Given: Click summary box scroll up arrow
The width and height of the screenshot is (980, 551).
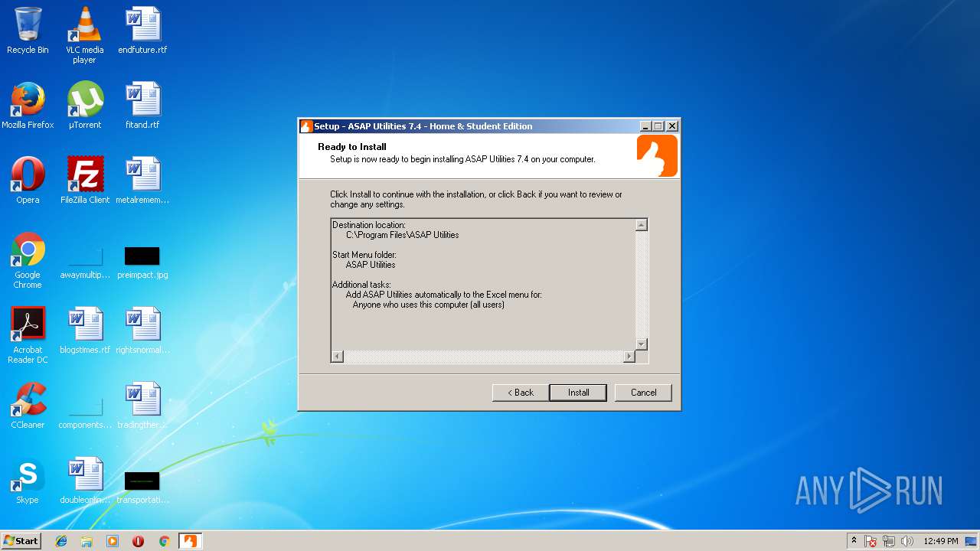Looking at the screenshot, I should pyautogui.click(x=642, y=225).
